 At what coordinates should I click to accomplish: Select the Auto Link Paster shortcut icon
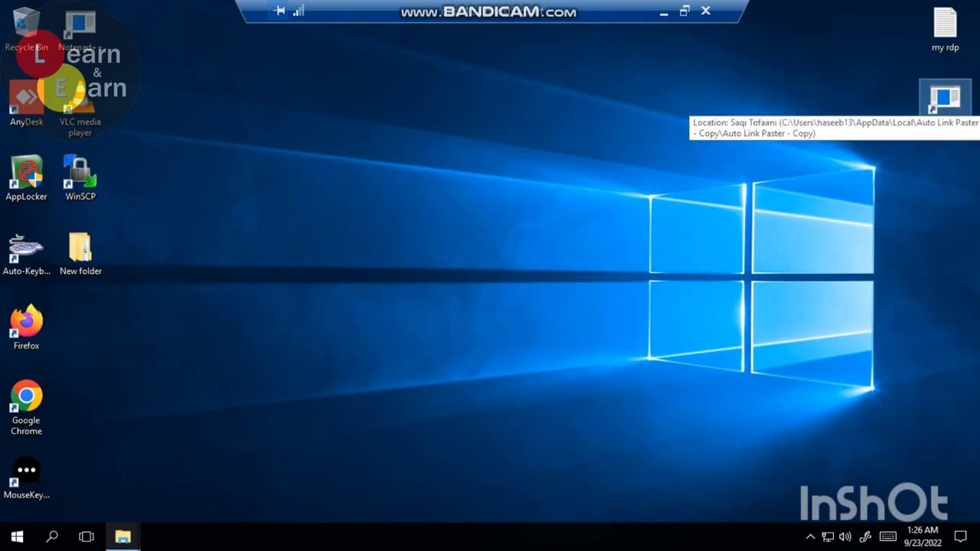[945, 98]
